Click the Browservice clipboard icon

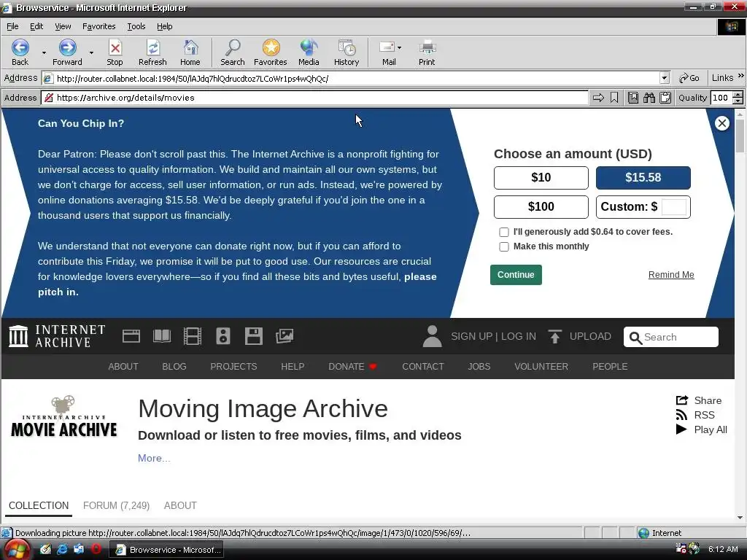665,98
